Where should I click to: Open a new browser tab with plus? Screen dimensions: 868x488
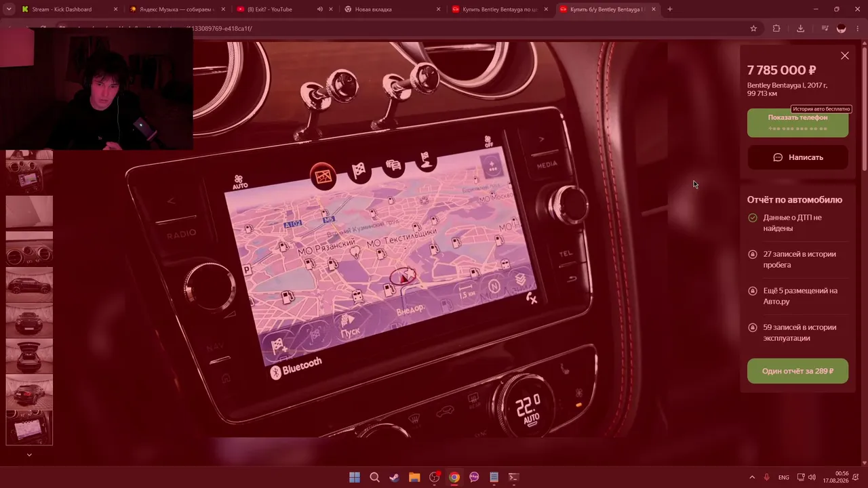[669, 9]
